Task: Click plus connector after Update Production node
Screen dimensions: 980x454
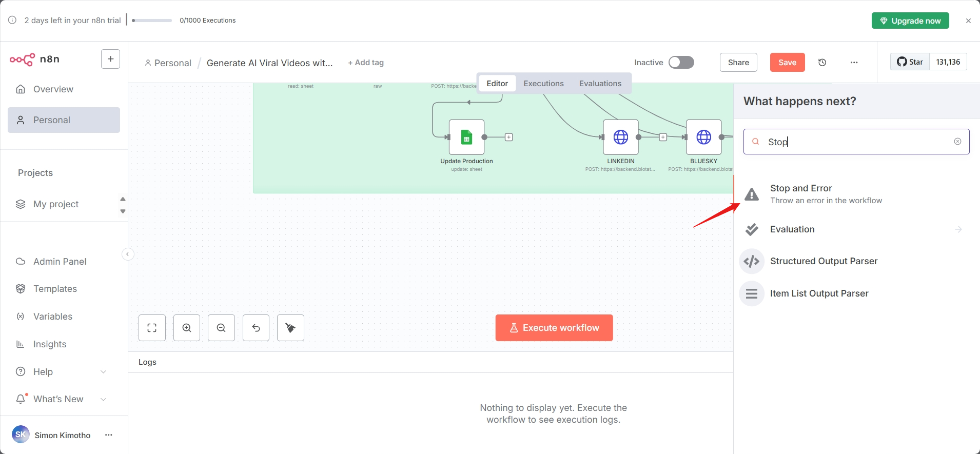Action: 509,137
